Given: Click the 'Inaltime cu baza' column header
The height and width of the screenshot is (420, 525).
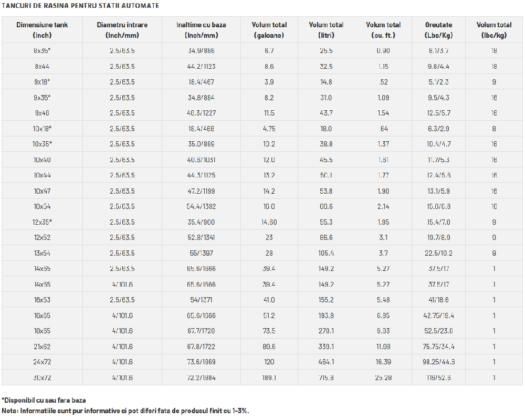Looking at the screenshot, I should pos(201,30).
